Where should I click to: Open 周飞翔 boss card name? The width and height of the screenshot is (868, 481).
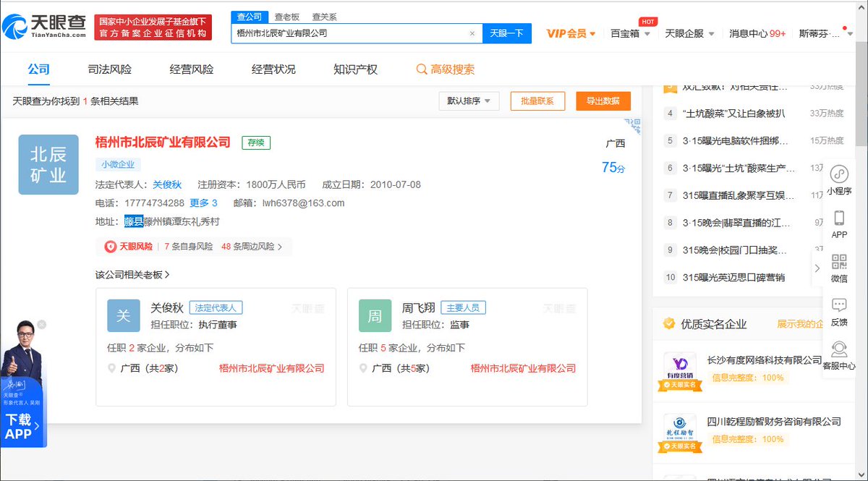click(419, 307)
